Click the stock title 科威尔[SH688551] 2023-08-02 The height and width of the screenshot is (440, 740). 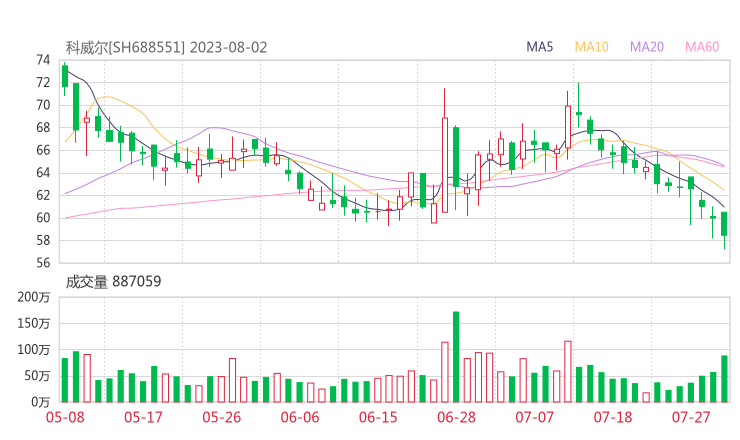[x=166, y=47]
